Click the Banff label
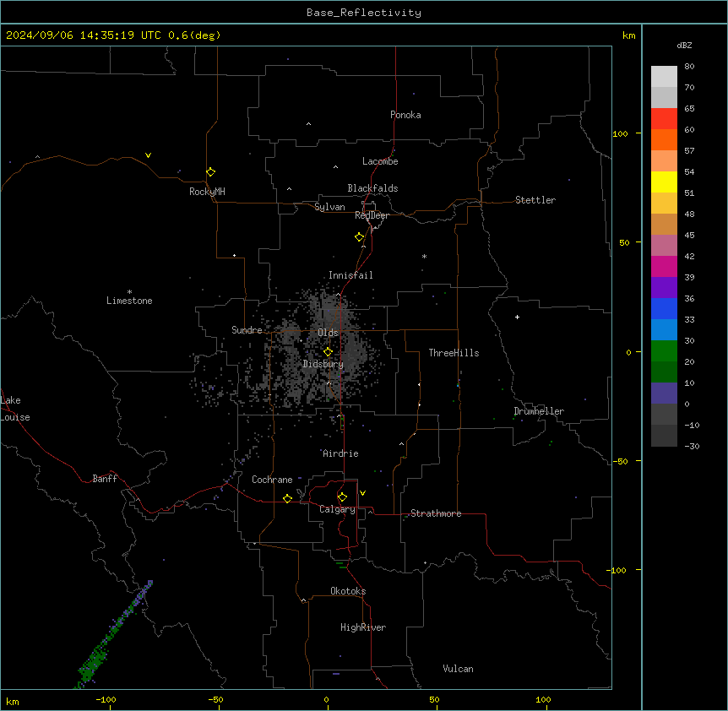Image resolution: width=728 pixels, height=711 pixels. click(x=105, y=479)
